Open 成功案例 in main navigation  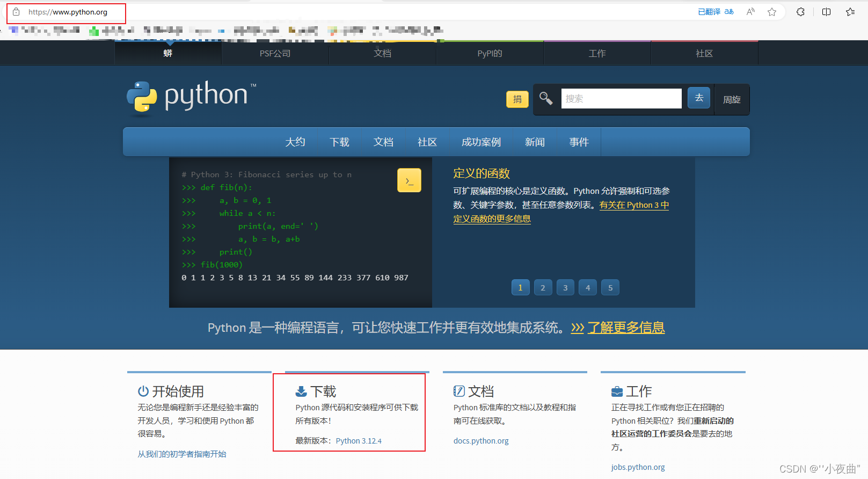tap(481, 142)
